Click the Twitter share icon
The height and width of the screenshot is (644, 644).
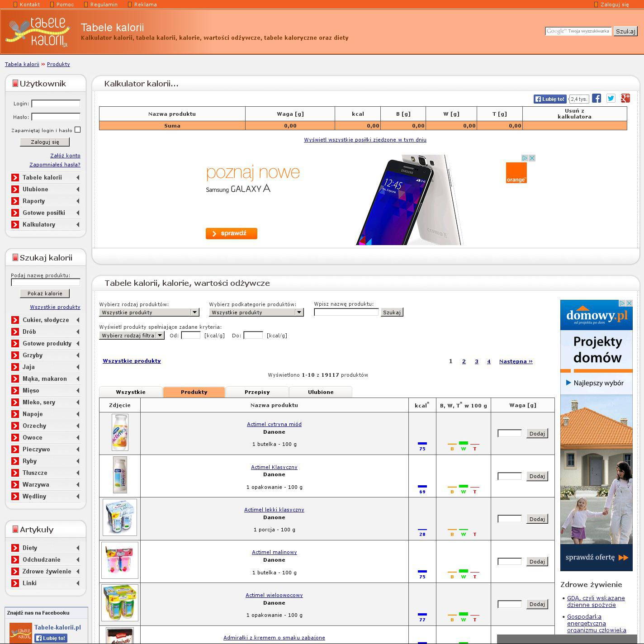611,99
